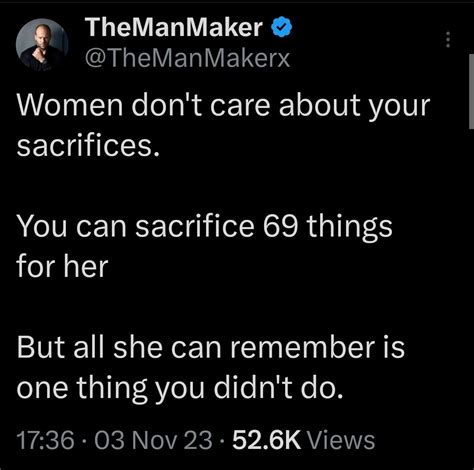Click the line 'You can sacrifice 69 things'
The image size is (474, 470).
click(205, 228)
